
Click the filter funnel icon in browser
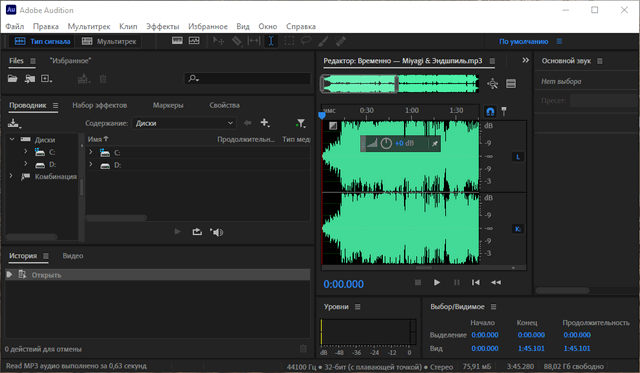click(x=301, y=123)
